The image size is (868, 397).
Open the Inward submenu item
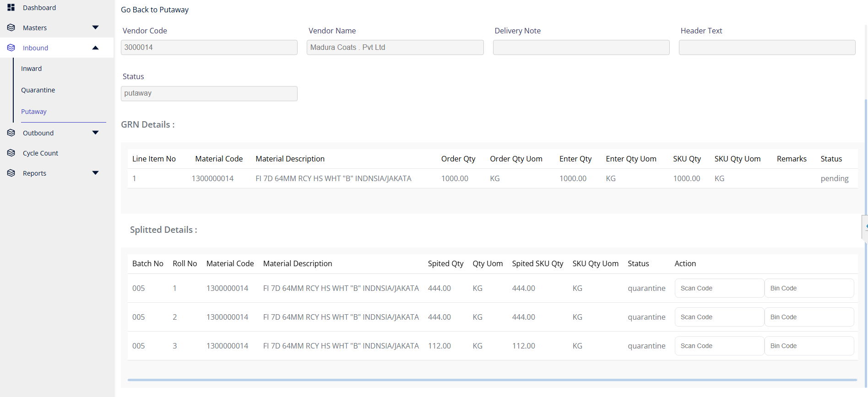click(x=31, y=69)
